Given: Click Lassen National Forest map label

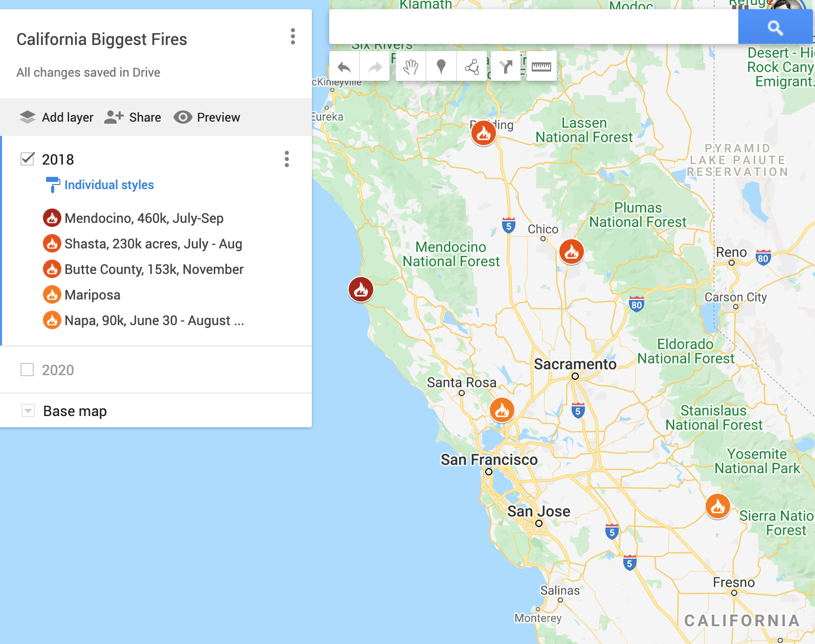Looking at the screenshot, I should (x=584, y=130).
